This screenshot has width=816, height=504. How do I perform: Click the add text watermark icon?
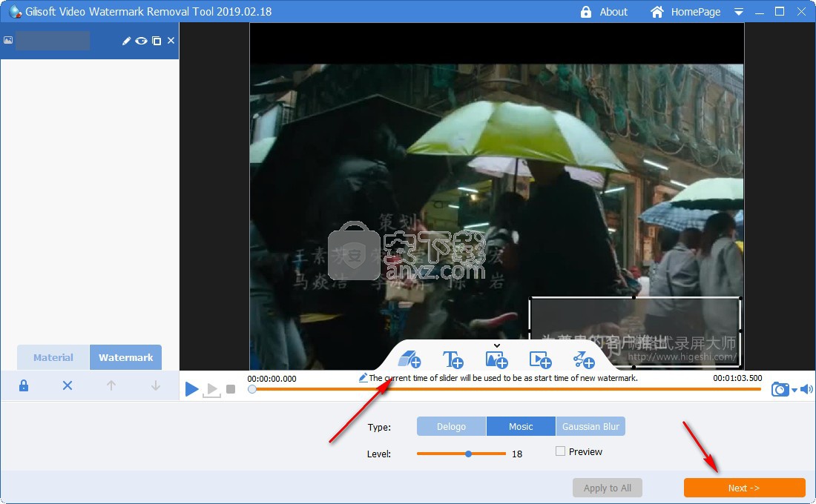[453, 359]
